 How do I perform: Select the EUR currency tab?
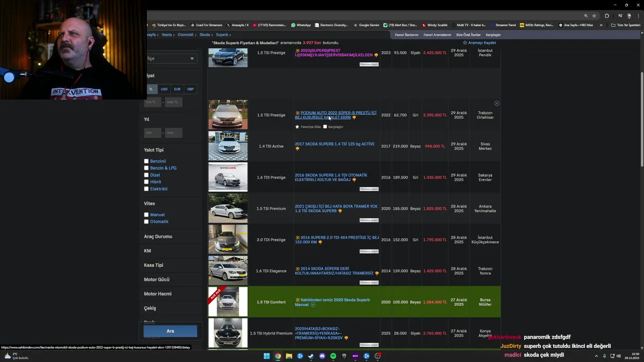(x=177, y=89)
